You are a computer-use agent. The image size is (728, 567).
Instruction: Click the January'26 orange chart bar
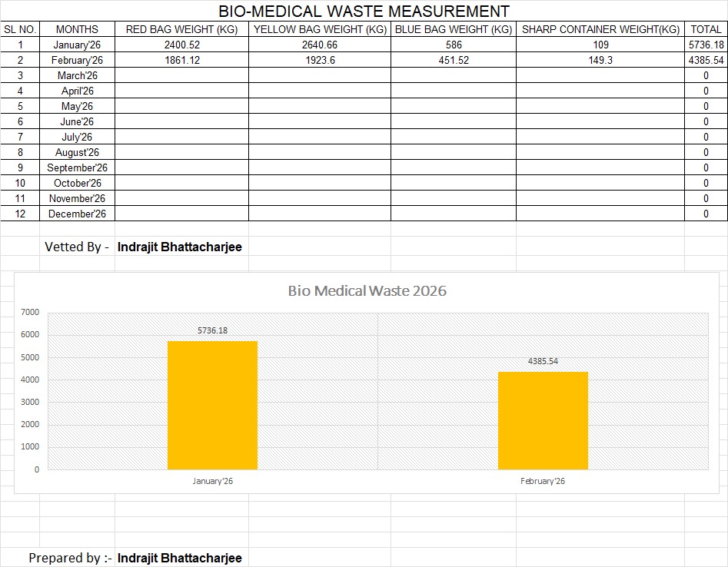[212, 405]
